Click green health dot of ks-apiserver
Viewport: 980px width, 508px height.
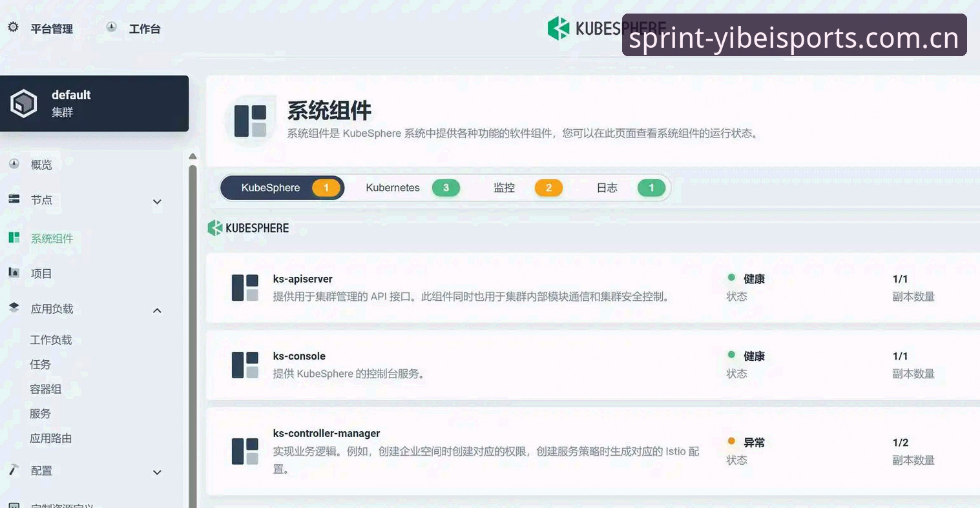pos(731,278)
